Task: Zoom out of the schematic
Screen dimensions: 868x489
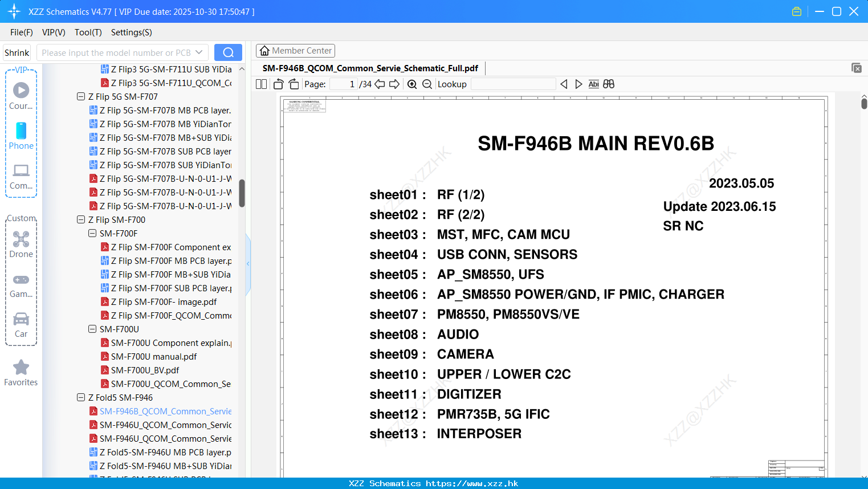Action: coord(427,84)
